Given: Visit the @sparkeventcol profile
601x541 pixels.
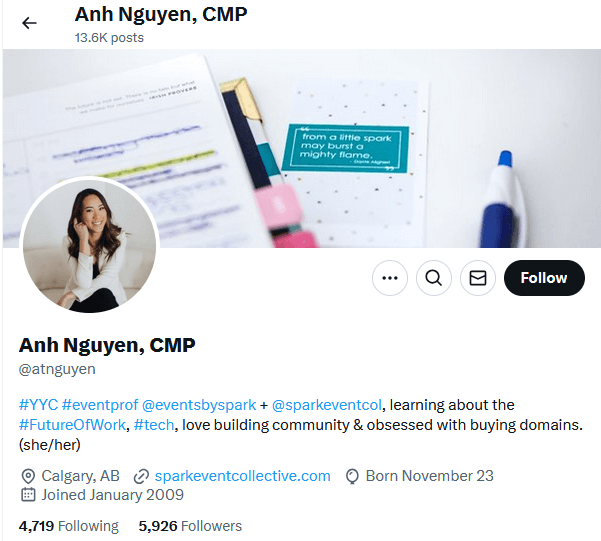Looking at the screenshot, I should pyautogui.click(x=327, y=405).
